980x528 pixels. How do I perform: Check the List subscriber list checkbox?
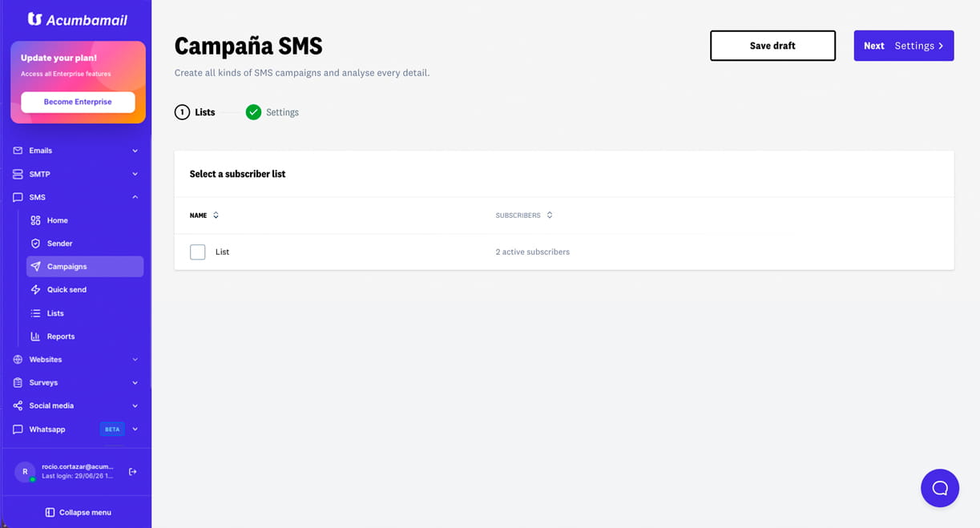coord(198,252)
